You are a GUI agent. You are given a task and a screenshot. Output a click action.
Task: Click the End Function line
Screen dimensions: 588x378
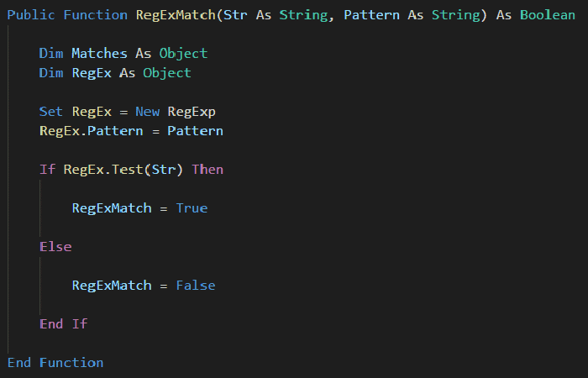click(x=55, y=363)
